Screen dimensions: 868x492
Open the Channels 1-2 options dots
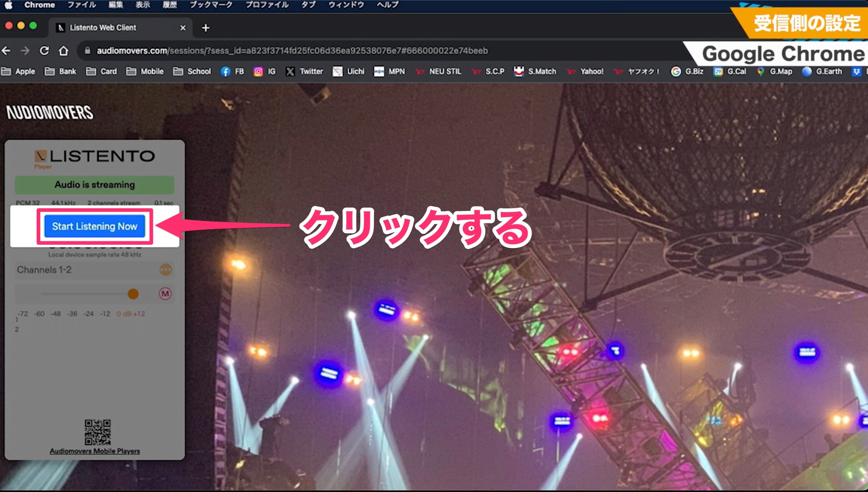[x=166, y=270]
